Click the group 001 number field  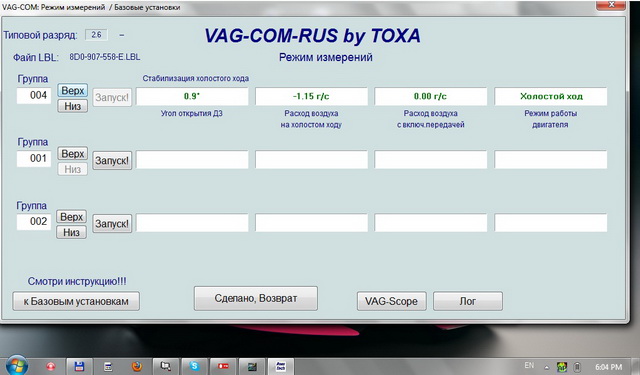34,158
